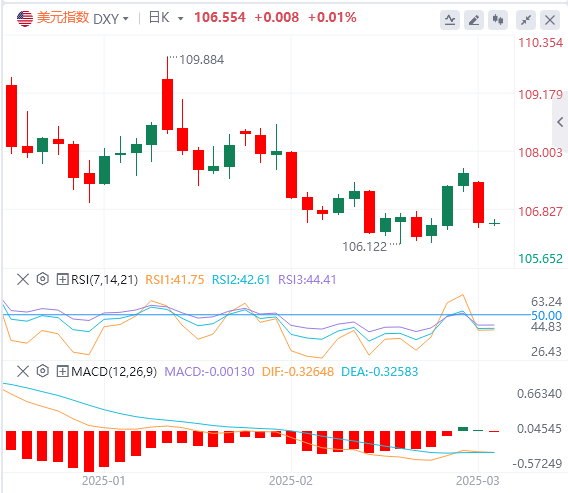Click the MACD(12,26,9) indicator label
Viewport: 568px width, 493px height.
pos(114,372)
